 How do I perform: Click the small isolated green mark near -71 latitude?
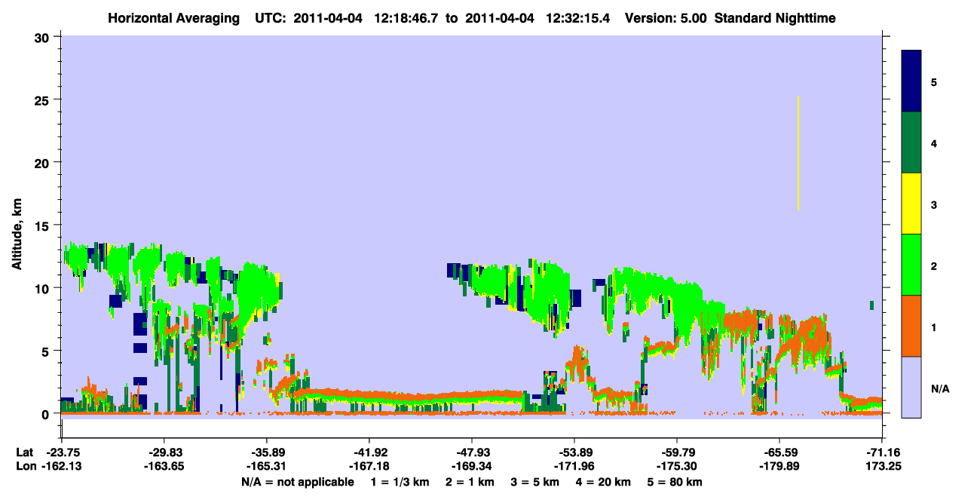871,305
